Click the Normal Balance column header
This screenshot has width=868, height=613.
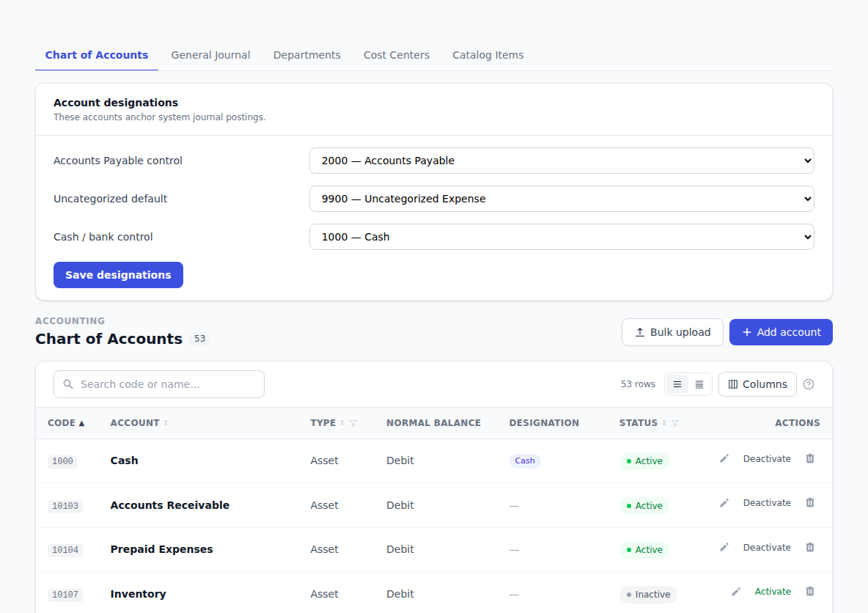click(x=433, y=423)
